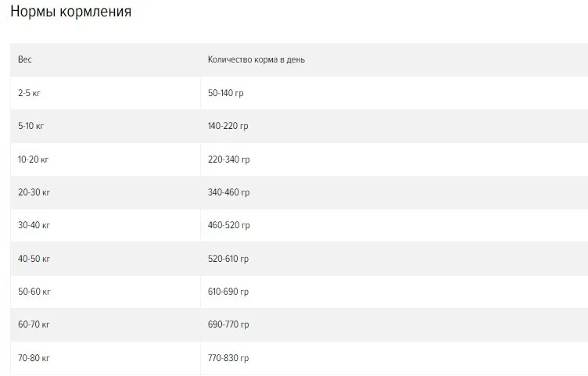Select the '50-60 кг' weight cell
The height and width of the screenshot is (376, 588).
pyautogui.click(x=34, y=292)
